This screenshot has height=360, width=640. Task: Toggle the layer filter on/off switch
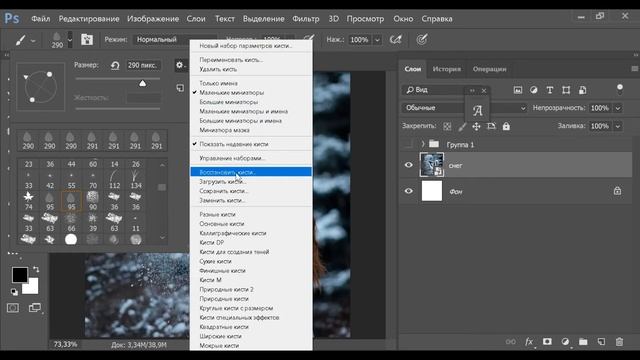click(620, 89)
